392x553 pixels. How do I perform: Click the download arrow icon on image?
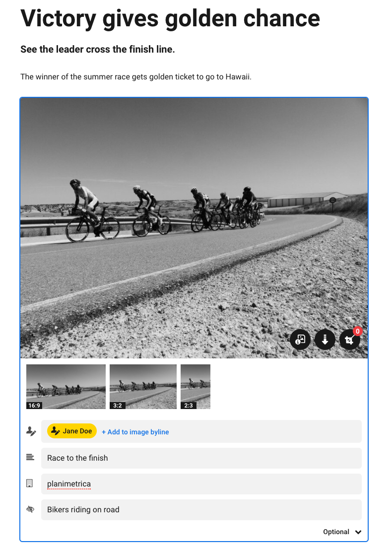click(x=325, y=340)
